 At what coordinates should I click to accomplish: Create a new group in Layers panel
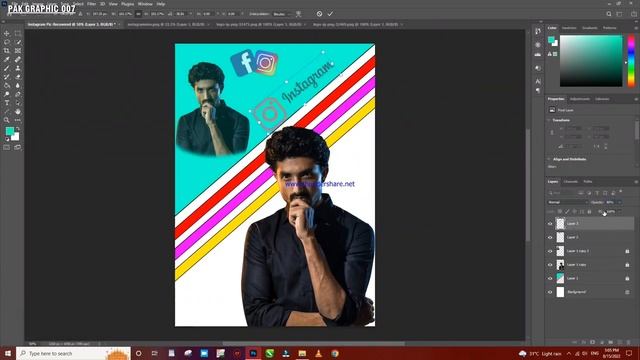(611, 342)
